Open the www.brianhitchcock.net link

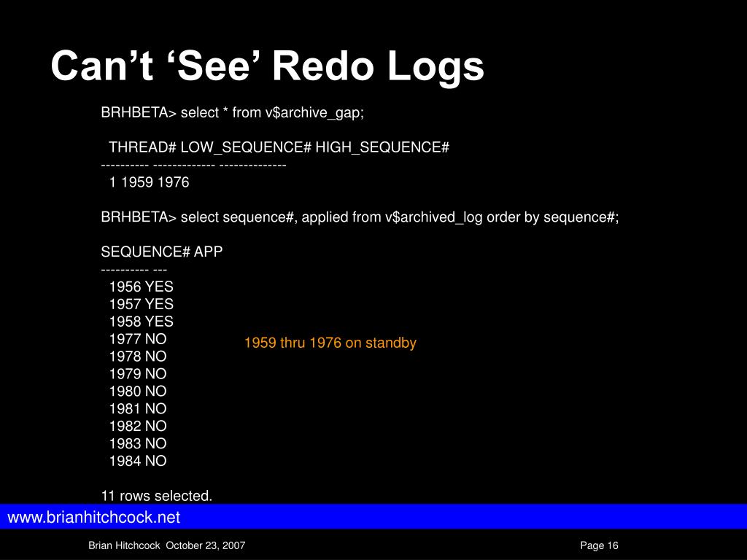[x=94, y=517]
